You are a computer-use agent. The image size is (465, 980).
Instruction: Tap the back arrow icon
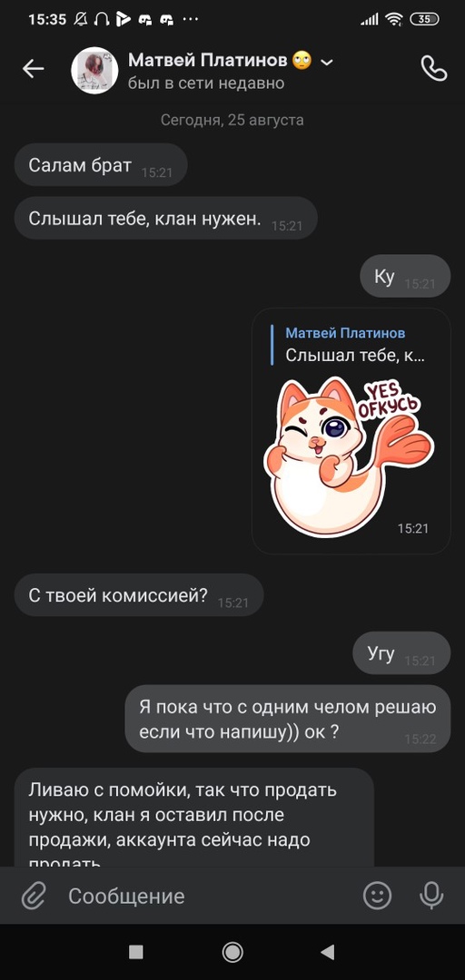click(x=34, y=69)
